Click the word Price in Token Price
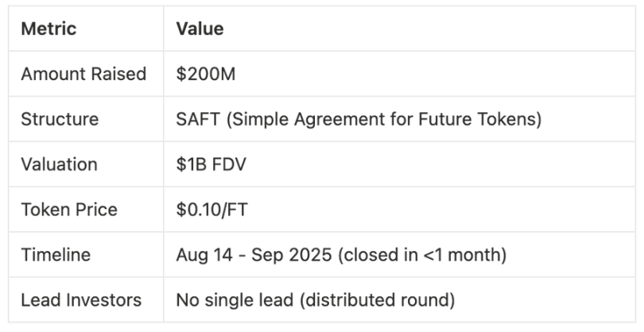This screenshot has width=644, height=332. [97, 210]
